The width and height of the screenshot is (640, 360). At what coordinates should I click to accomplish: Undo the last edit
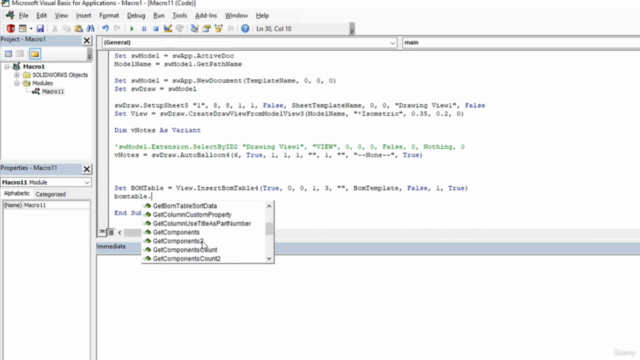coord(105,29)
